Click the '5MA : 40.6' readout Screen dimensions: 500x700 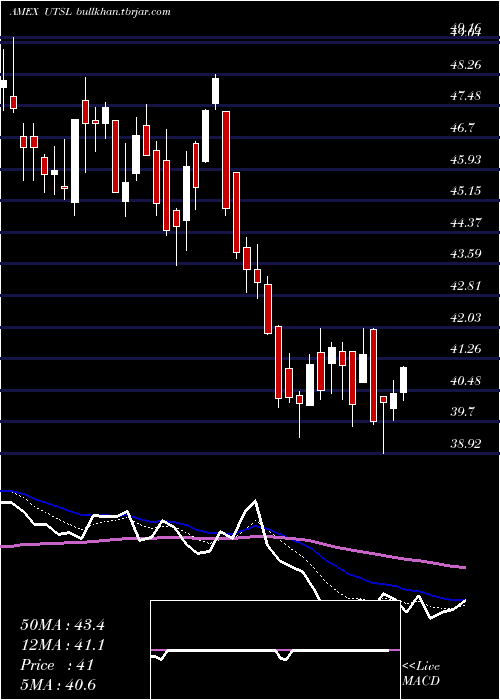pos(58,684)
